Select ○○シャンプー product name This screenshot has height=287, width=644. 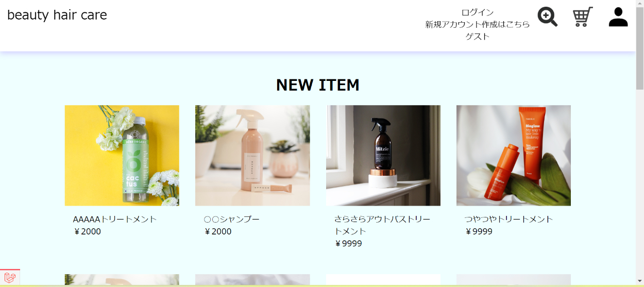click(x=232, y=219)
